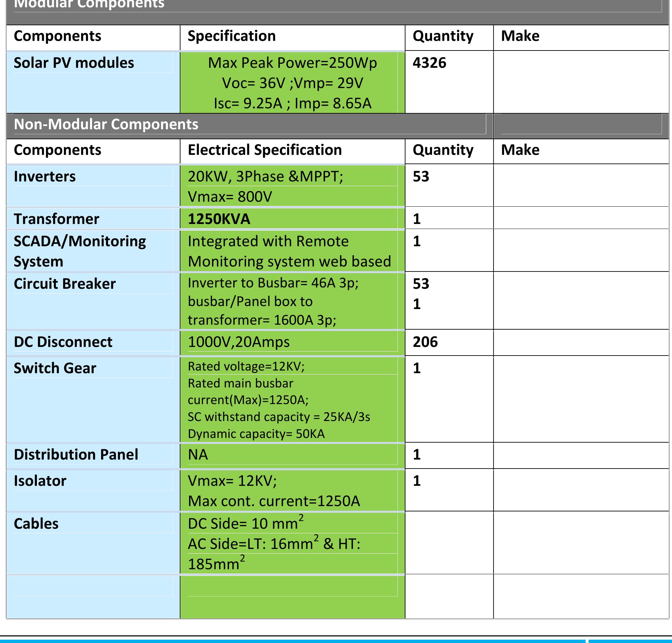Click the Max Peak Power=250Wp text
Screen dimensions: 672x643
(292, 63)
